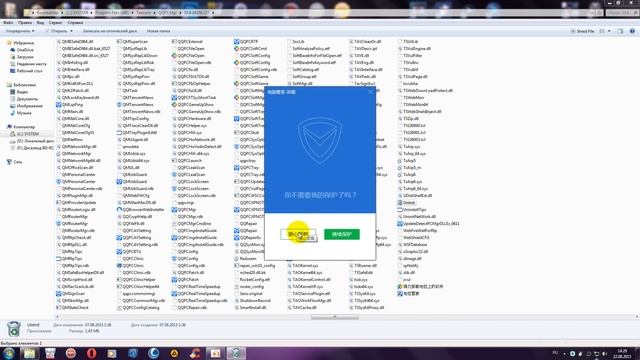Click the horizontal scrollbar thumb
Screen dimensions: 640x360
click(335, 317)
